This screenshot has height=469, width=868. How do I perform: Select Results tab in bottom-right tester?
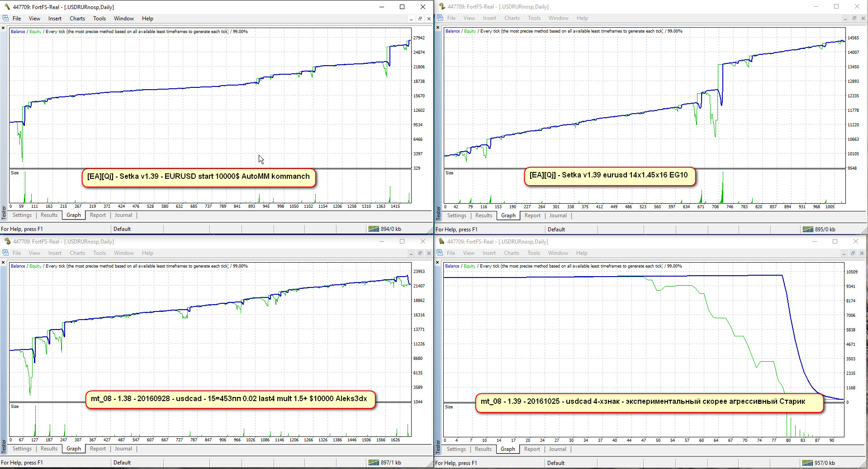483,449
